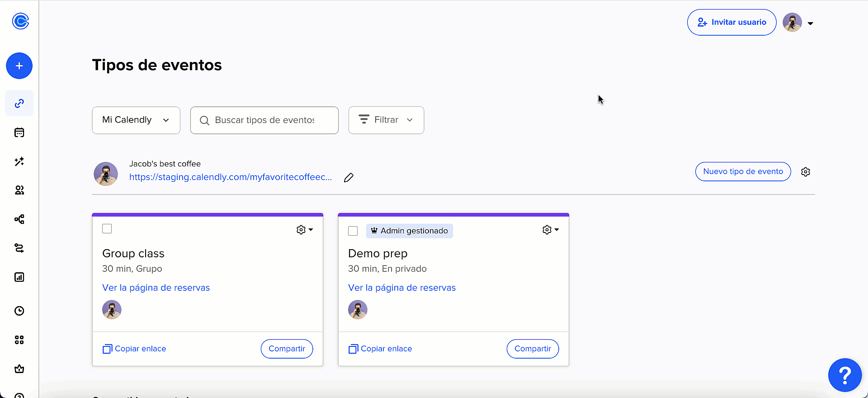868x398 pixels.
Task: Click the Group class title
Action: tap(133, 253)
